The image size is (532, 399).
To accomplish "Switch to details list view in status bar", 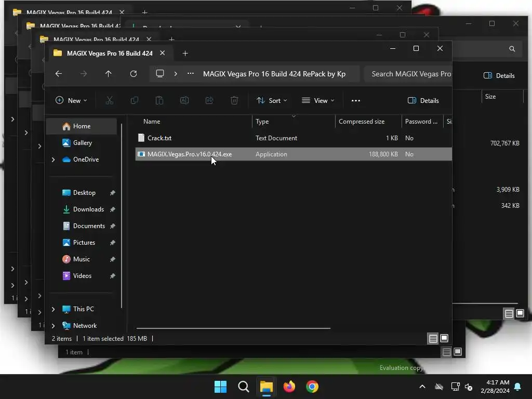I will pyautogui.click(x=433, y=339).
